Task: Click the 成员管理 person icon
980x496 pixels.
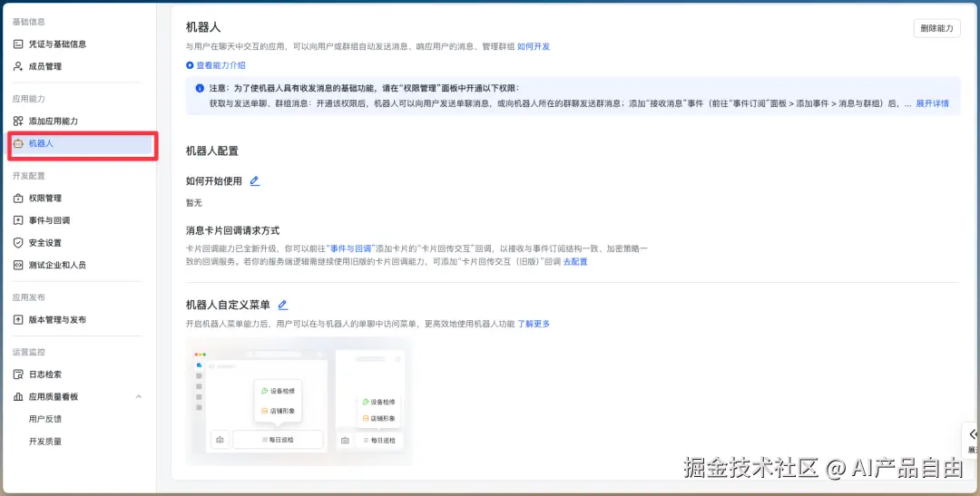Action: coord(18,66)
